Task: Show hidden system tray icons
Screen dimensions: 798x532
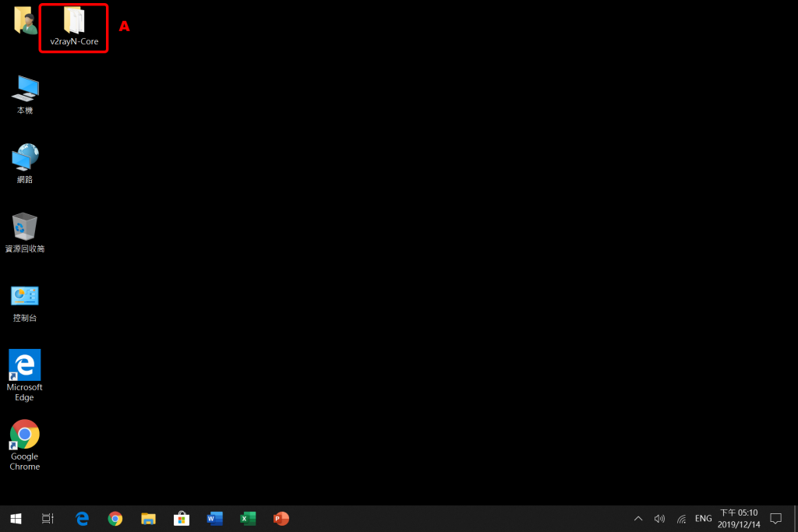Action: click(638, 519)
